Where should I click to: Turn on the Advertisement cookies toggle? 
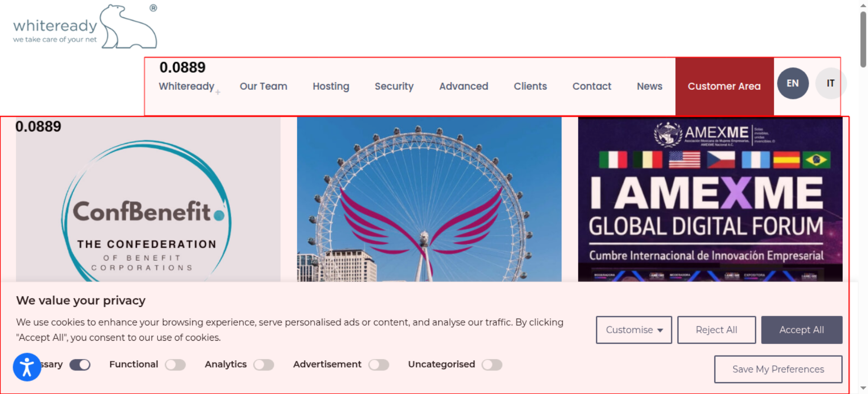379,365
